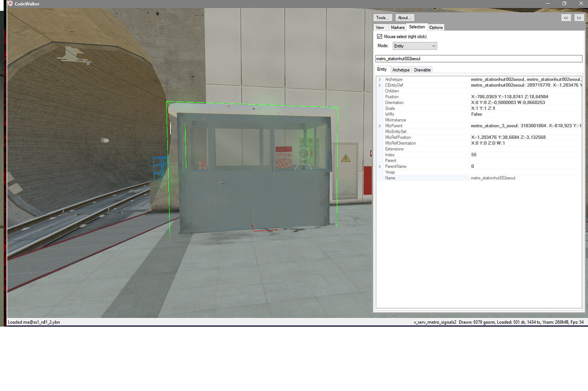Expand the MloParent property row
The height and width of the screenshot is (391, 588).
[x=380, y=126]
